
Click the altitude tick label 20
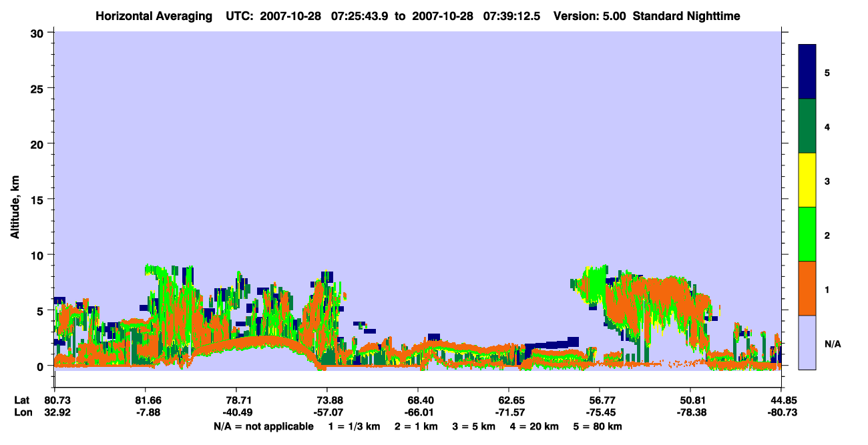[x=39, y=143]
